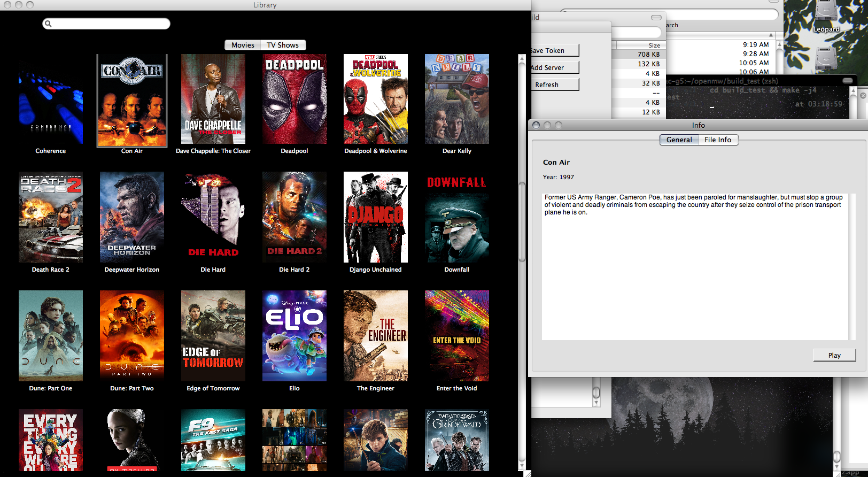Click the Leopard hard drive desktop icon
Screen dimensions: 868x477
(x=826, y=16)
